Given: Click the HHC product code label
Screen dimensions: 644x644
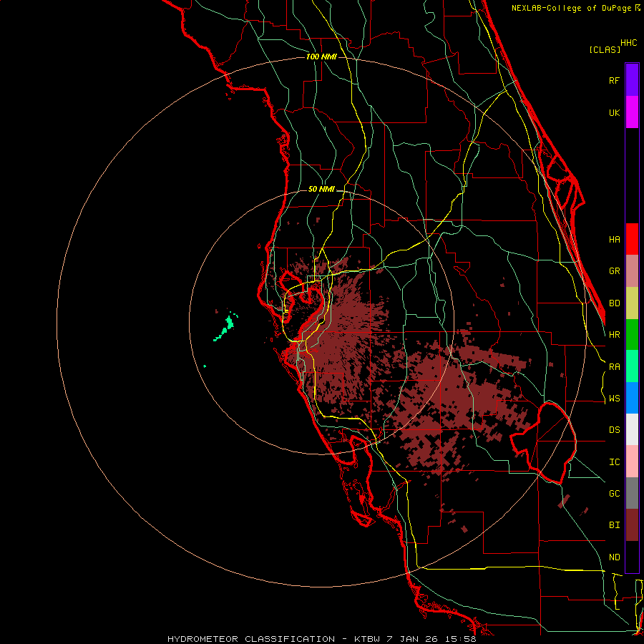Looking at the screenshot, I should pyautogui.click(x=628, y=43).
